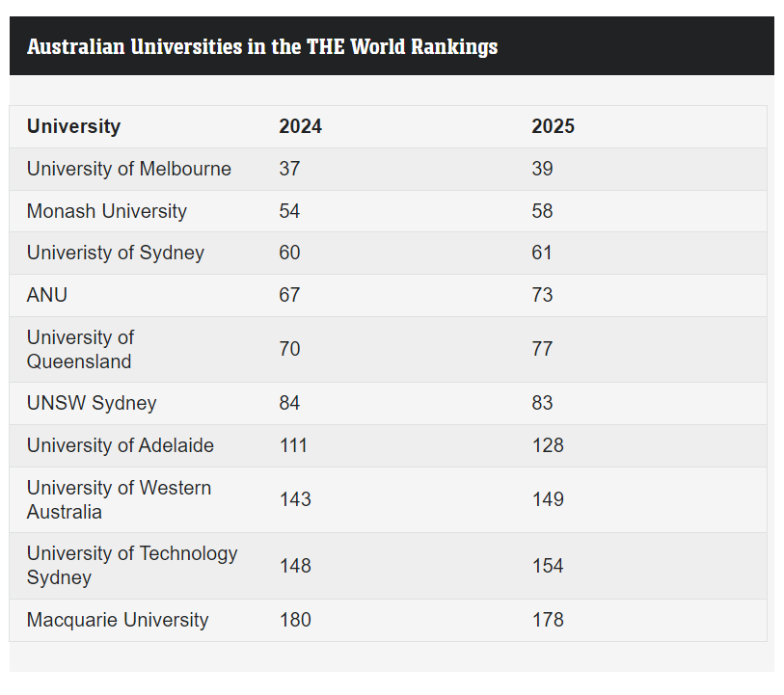Click Macquarie's 2024 rank '180'
Screen dimensions: 784x695
click(x=295, y=620)
